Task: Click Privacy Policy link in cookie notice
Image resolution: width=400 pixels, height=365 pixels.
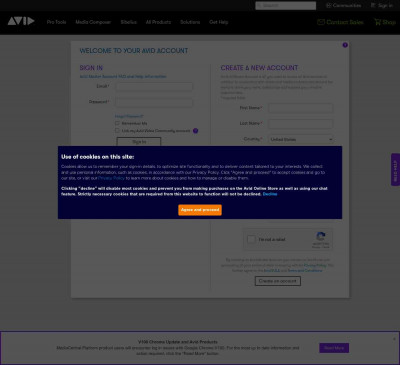Action: [111, 178]
